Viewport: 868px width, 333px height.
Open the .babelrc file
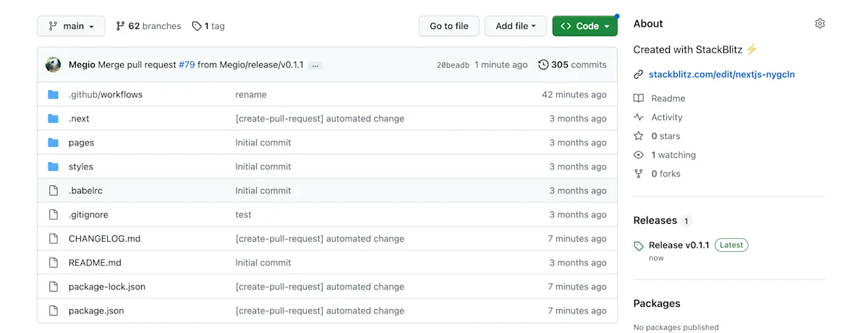tap(85, 190)
